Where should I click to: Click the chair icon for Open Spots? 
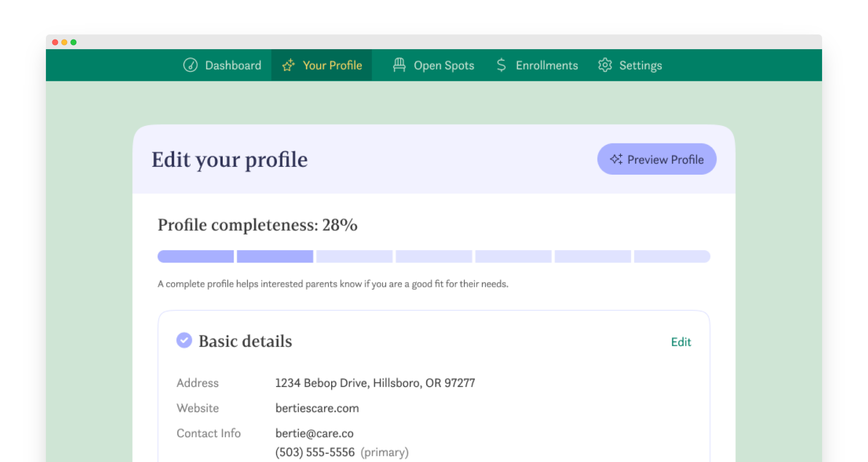(x=399, y=65)
